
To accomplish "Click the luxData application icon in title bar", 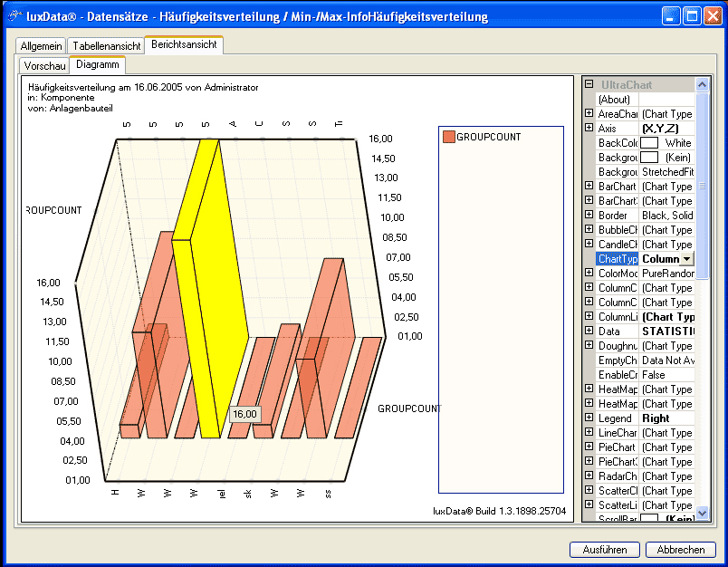I will pyautogui.click(x=14, y=16).
